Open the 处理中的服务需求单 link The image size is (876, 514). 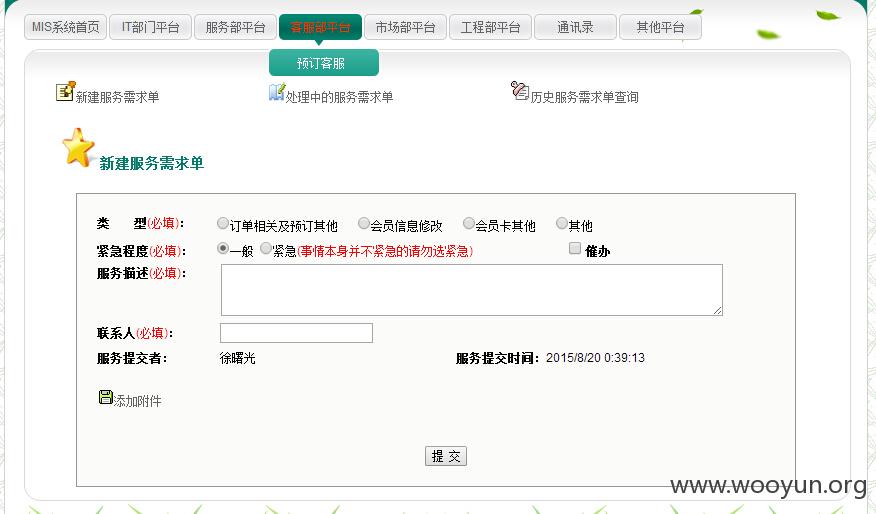tap(339, 97)
